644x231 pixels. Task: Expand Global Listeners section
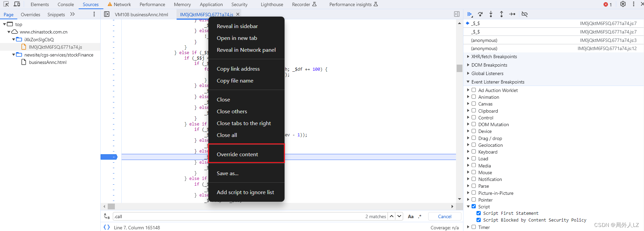468,73
